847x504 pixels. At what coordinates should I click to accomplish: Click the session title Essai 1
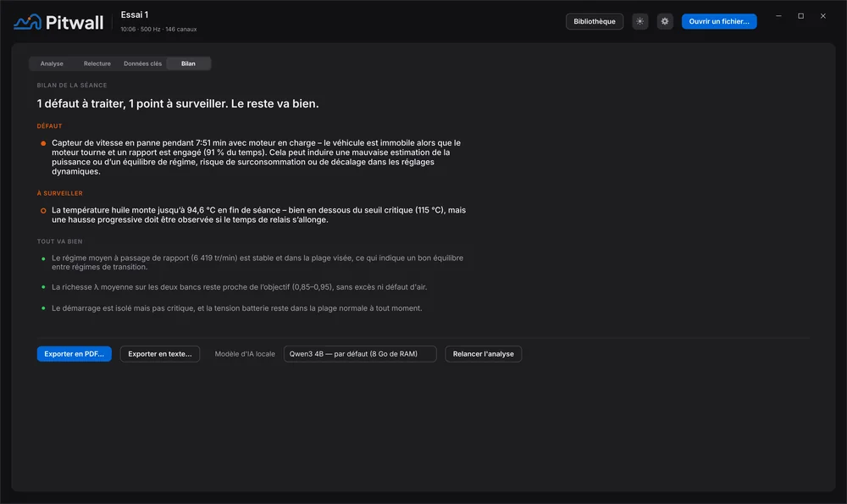pyautogui.click(x=135, y=15)
